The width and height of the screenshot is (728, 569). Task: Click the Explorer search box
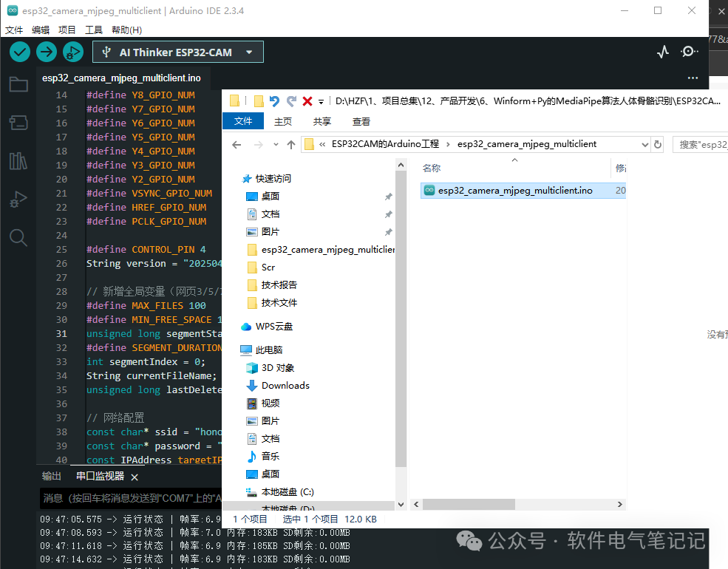(x=700, y=145)
